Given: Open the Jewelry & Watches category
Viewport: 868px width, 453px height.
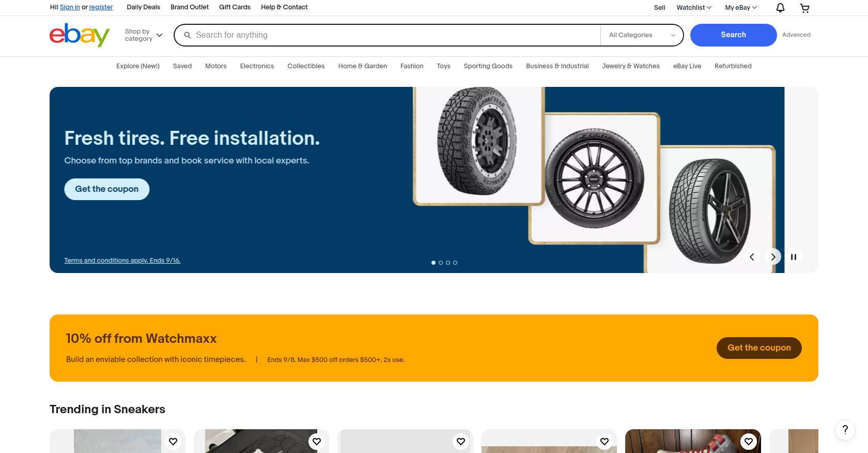Looking at the screenshot, I should tap(631, 66).
